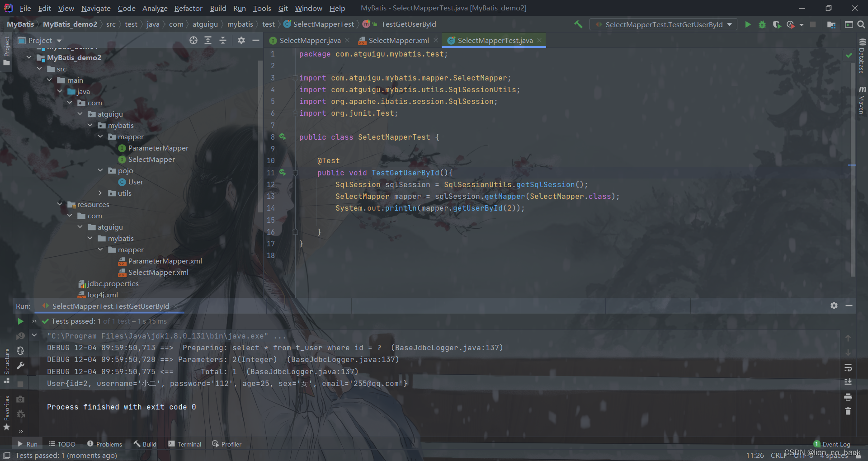The width and height of the screenshot is (868, 461).
Task: Toggle the Structure side tab
Action: coord(6,366)
